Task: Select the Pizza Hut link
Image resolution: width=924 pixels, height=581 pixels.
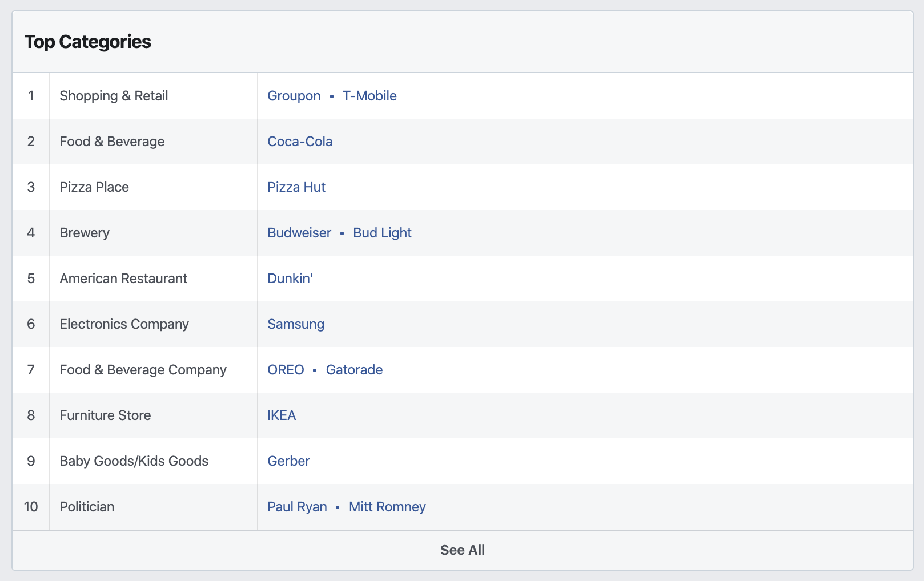Action: coord(296,187)
